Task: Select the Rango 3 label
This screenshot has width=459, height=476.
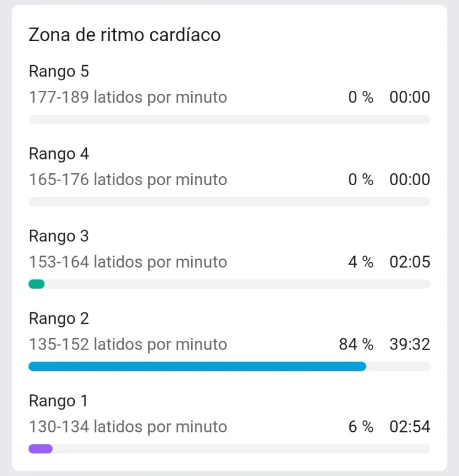Action: [59, 236]
